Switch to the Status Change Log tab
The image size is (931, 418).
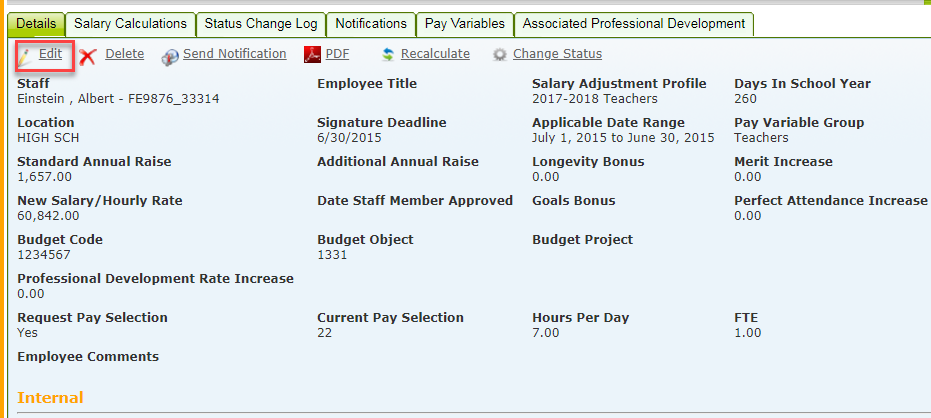tap(261, 24)
